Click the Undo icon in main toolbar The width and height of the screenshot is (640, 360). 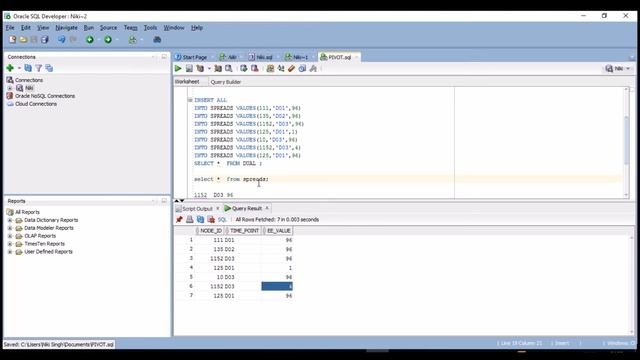(x=61, y=40)
